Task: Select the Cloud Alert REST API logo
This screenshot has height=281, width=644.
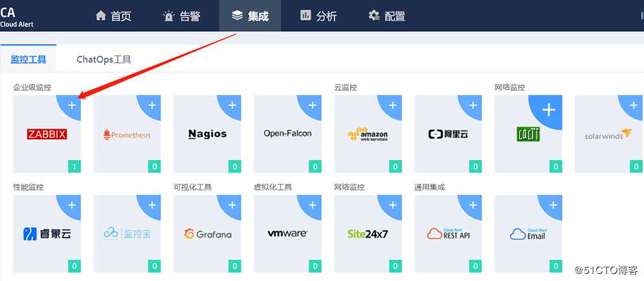Action: 448,233
